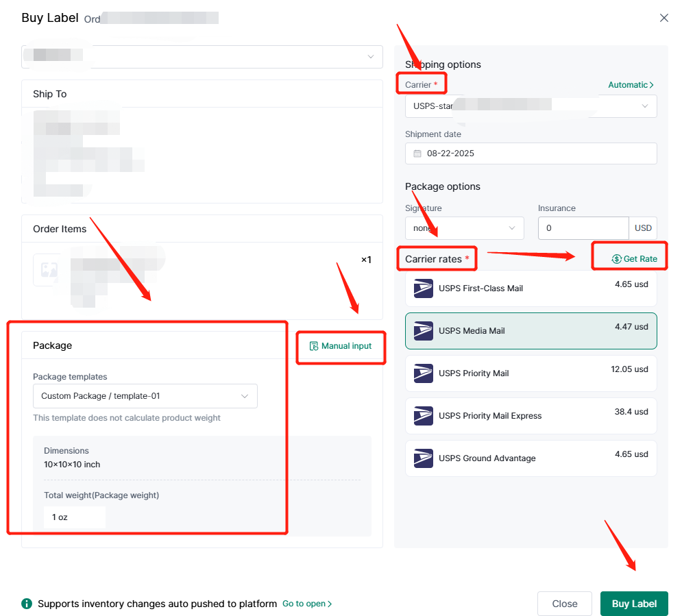Image resolution: width=682 pixels, height=616 pixels.
Task: Click the calendar icon in Shipment date
Action: tap(417, 153)
